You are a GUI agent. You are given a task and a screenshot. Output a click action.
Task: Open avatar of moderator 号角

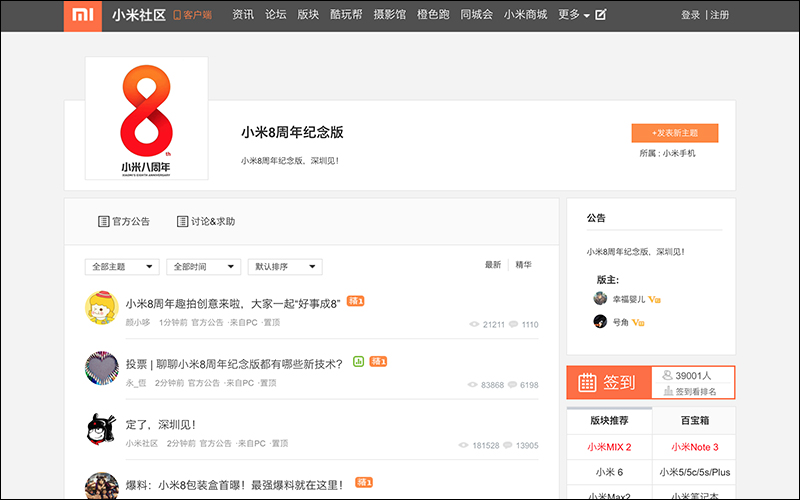point(600,321)
